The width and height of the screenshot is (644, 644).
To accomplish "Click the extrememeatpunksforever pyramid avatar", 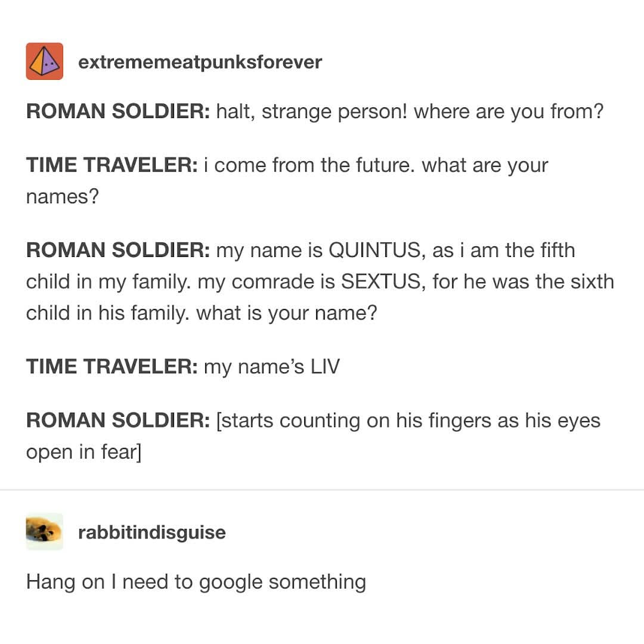I will (x=44, y=61).
